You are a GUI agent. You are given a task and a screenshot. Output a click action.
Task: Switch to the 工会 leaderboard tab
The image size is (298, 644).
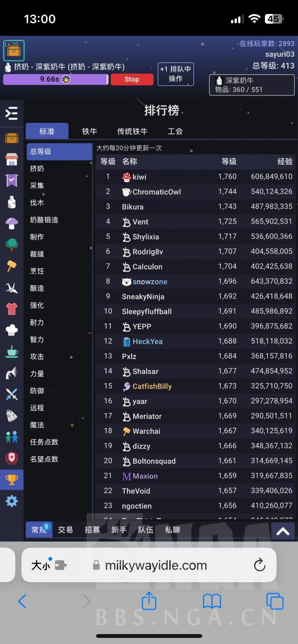click(175, 131)
